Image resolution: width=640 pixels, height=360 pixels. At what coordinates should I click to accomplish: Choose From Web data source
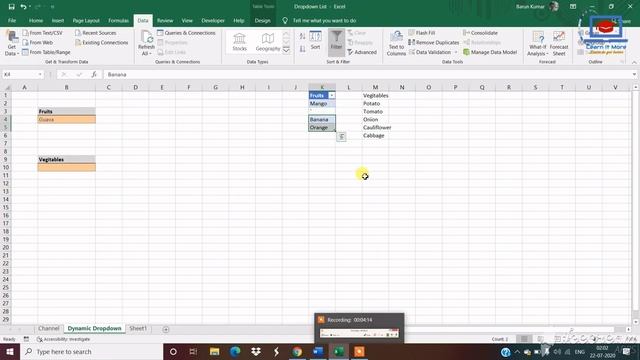tap(38, 42)
